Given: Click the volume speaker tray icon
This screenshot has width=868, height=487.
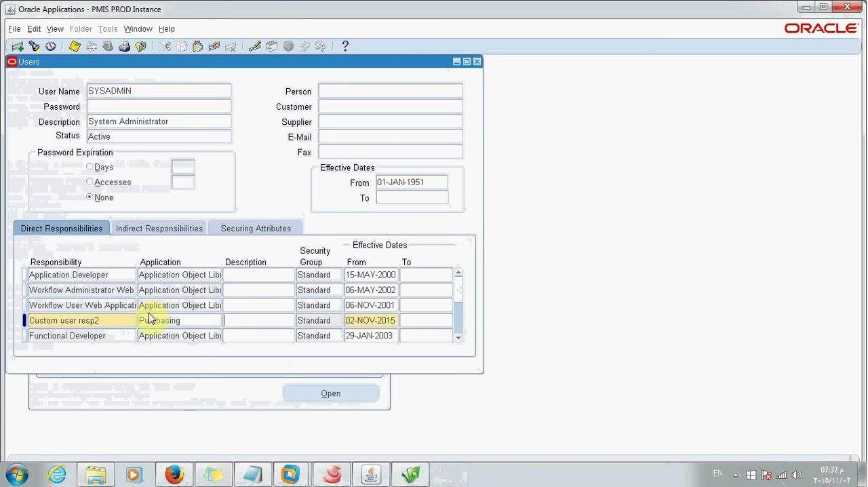Looking at the screenshot, I should tap(797, 475).
